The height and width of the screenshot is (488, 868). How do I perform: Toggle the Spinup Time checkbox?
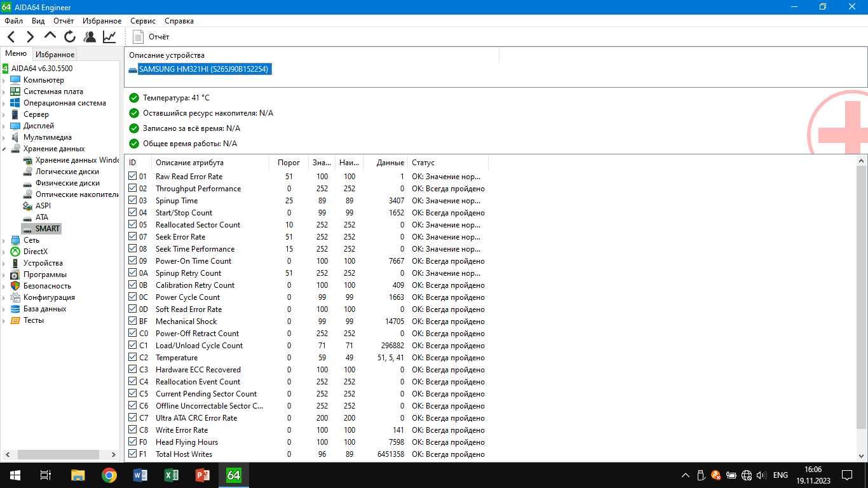[132, 200]
